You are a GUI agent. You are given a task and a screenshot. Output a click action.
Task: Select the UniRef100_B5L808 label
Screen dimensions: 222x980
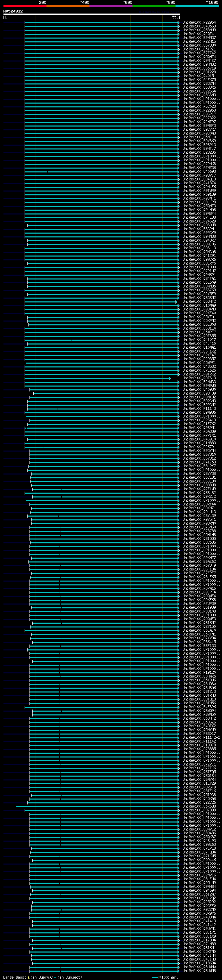tap(199, 324)
